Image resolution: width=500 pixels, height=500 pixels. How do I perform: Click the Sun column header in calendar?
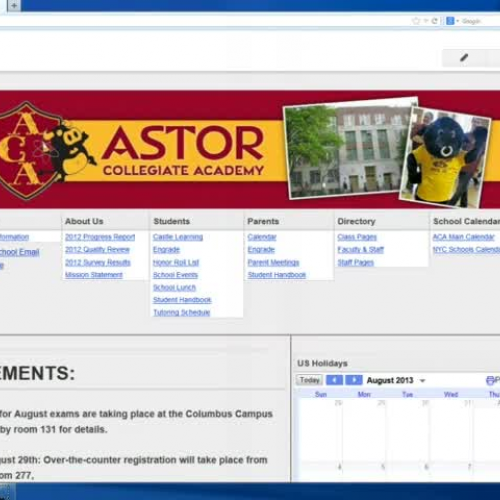click(321, 395)
